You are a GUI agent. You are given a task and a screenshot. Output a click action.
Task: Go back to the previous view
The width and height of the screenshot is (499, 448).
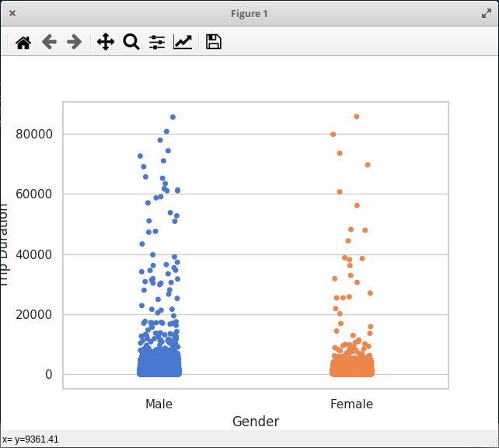click(x=49, y=42)
